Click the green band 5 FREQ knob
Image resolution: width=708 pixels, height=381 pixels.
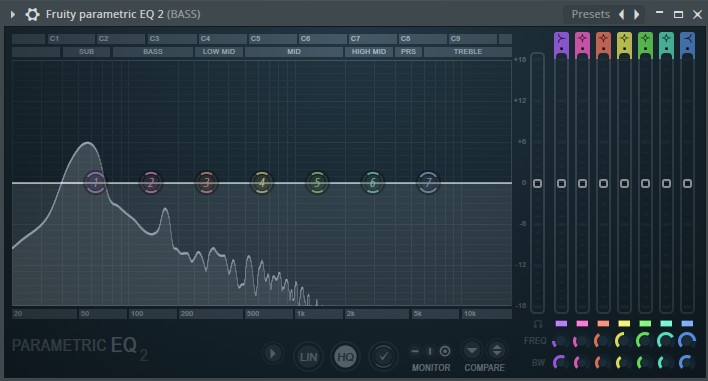644,340
